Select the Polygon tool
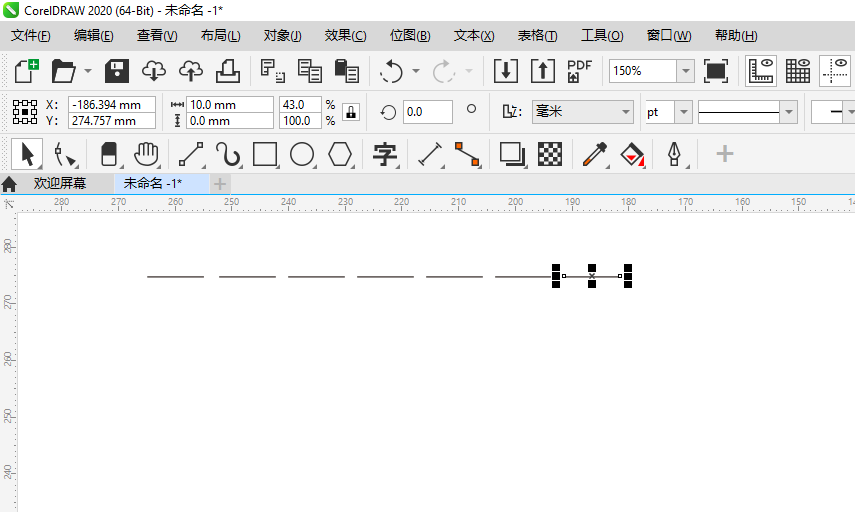 tap(340, 154)
